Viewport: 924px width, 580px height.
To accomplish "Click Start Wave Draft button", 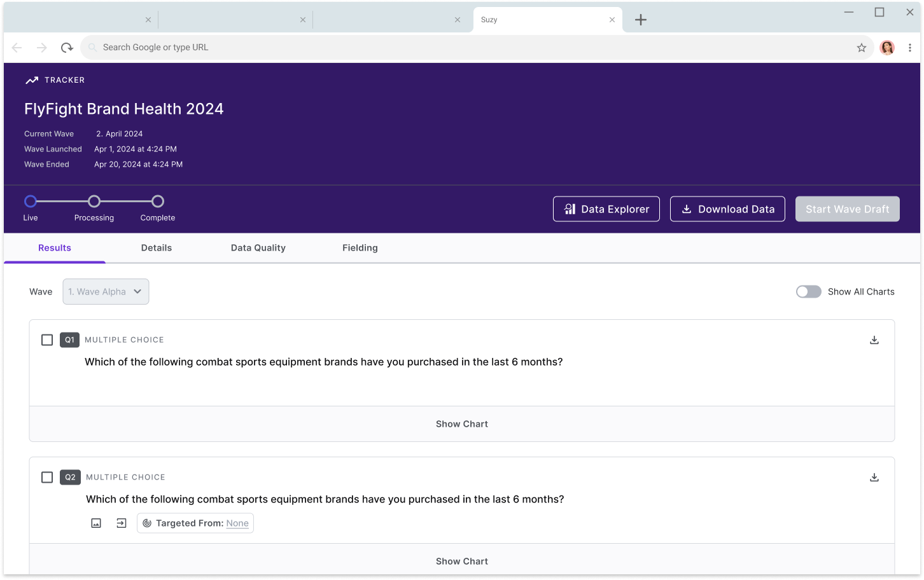I will pos(848,209).
